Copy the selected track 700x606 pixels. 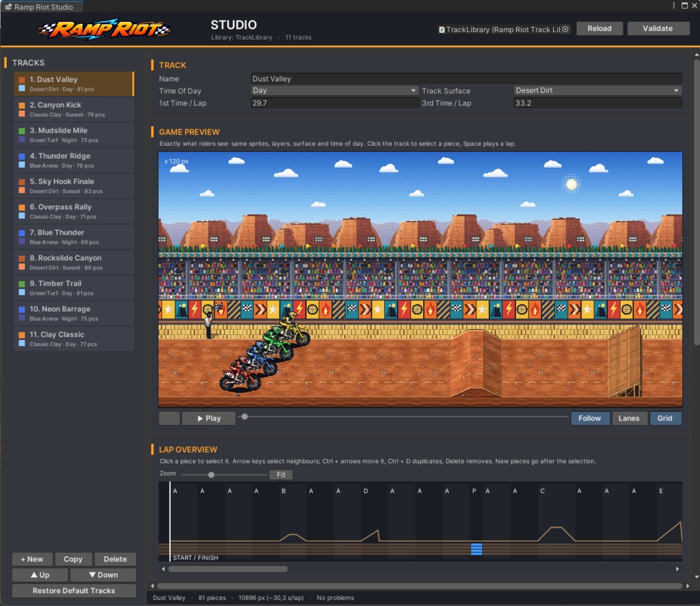pos(72,559)
